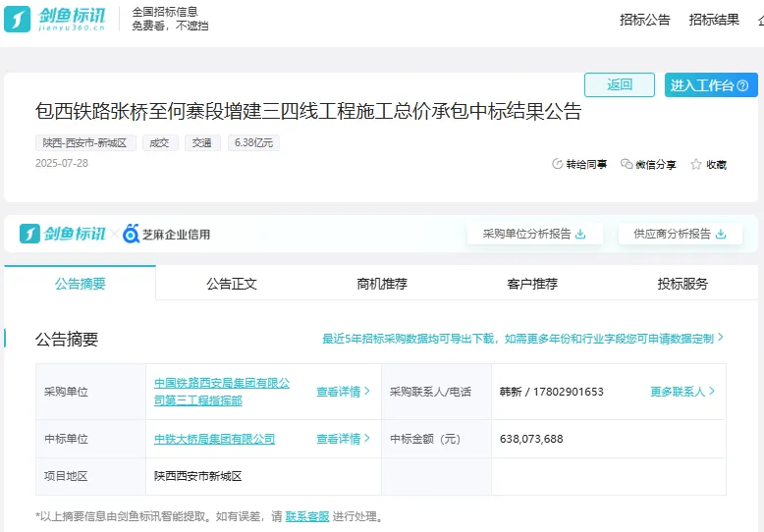Screen dimensions: 764x532
Task: Click the 进入工作台 button
Action: click(710, 85)
